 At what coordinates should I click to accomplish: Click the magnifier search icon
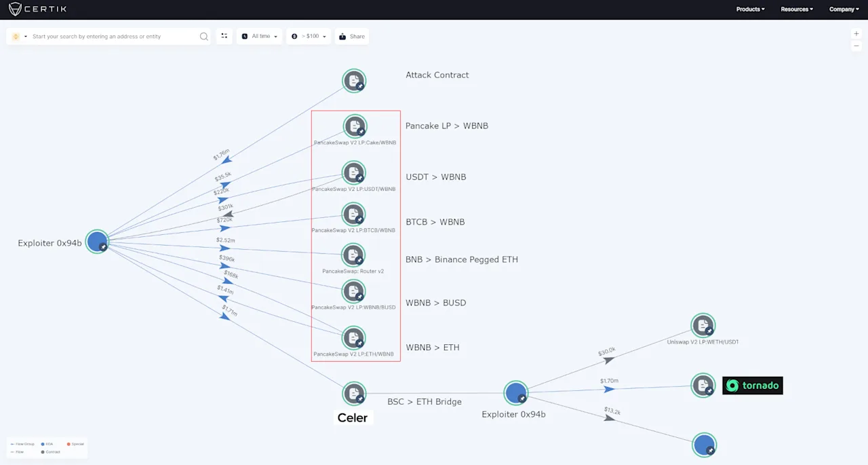click(204, 37)
